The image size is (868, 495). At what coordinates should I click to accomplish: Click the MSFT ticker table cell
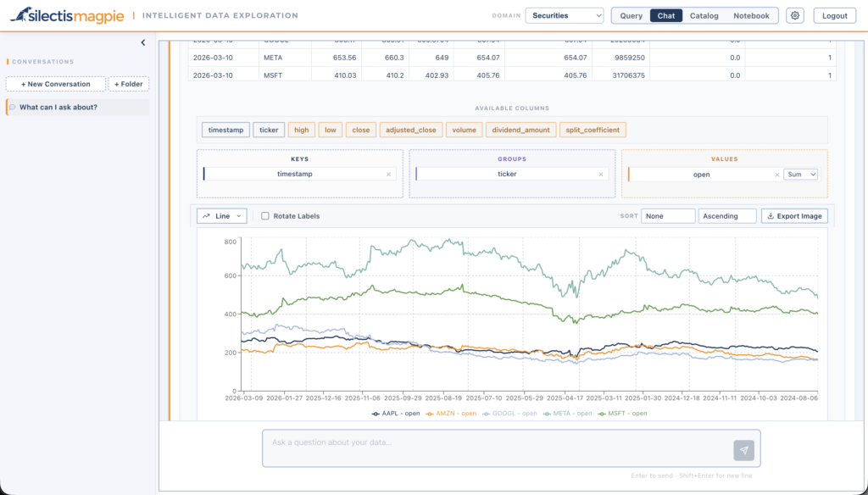(x=285, y=75)
